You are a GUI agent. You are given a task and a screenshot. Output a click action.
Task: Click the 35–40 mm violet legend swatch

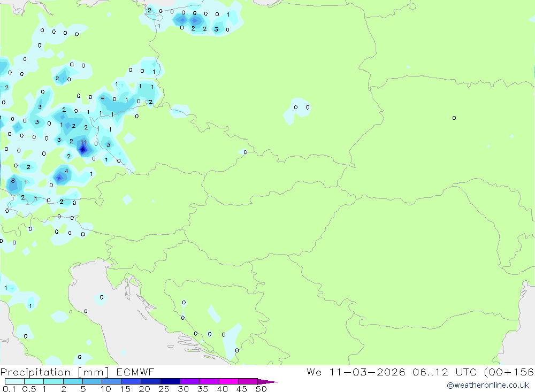(209, 381)
